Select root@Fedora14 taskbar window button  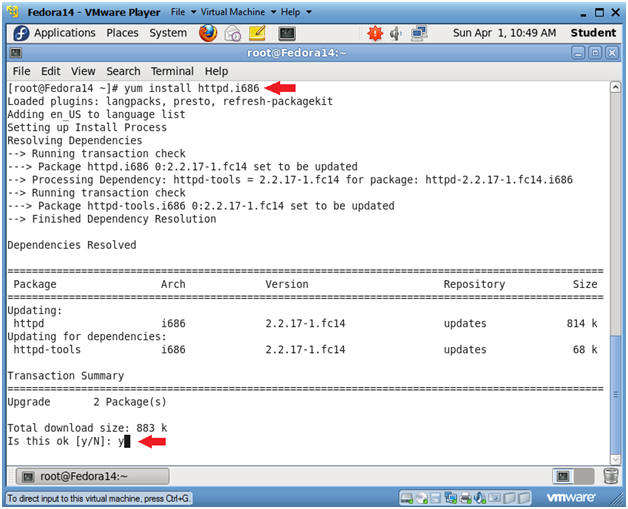tap(93, 476)
